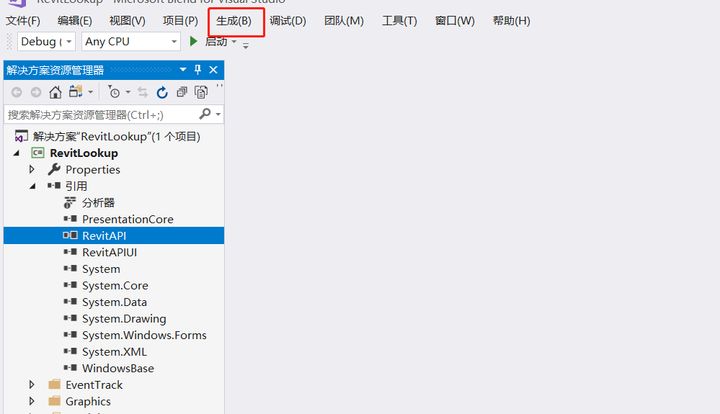Expand the Properties node

pyautogui.click(x=32, y=169)
